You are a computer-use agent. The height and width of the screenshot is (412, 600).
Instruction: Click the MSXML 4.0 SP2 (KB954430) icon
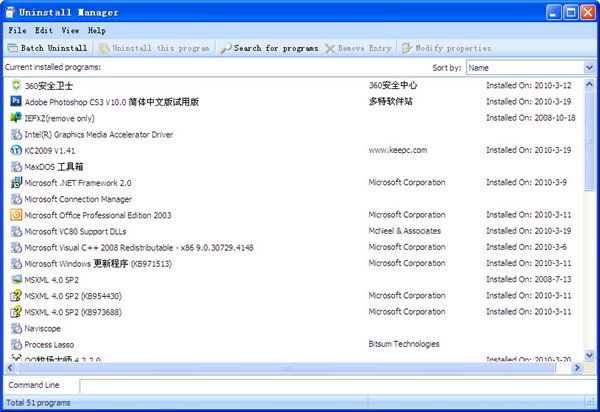(16, 296)
